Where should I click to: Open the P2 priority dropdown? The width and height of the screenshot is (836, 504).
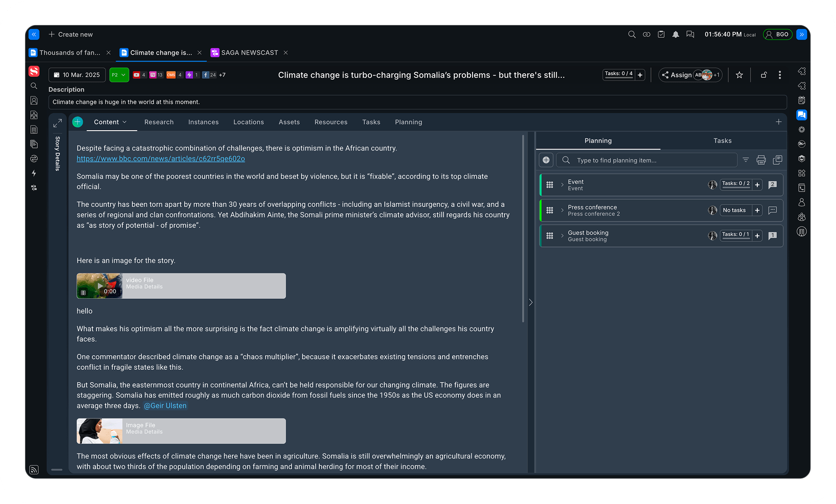[x=119, y=75]
